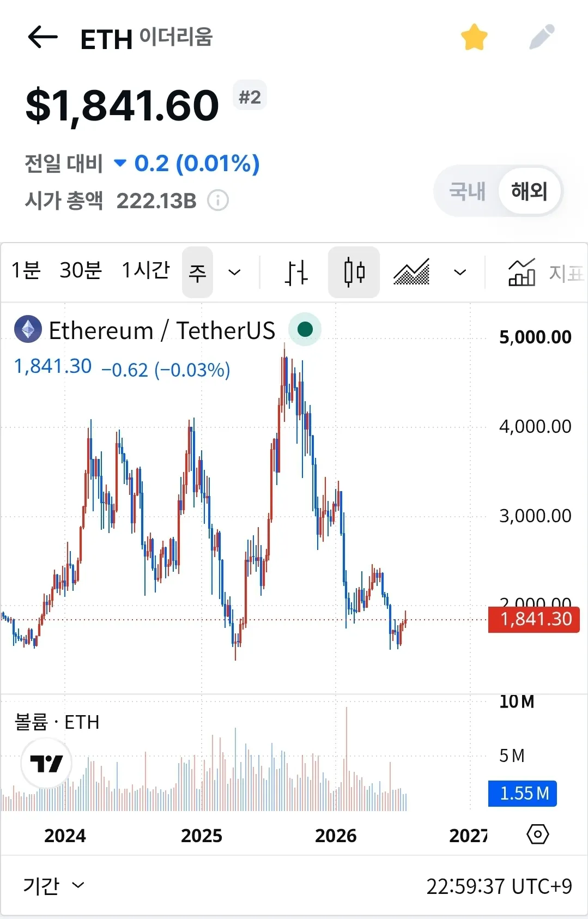Open the pencil edit icon
Screen dimensions: 588x919
542,37
